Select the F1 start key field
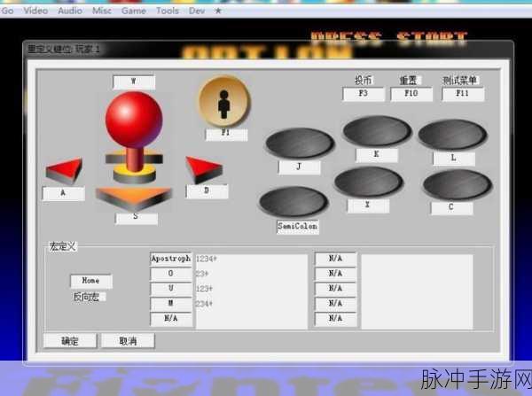Screen dimensions: 532x396 tap(226, 134)
